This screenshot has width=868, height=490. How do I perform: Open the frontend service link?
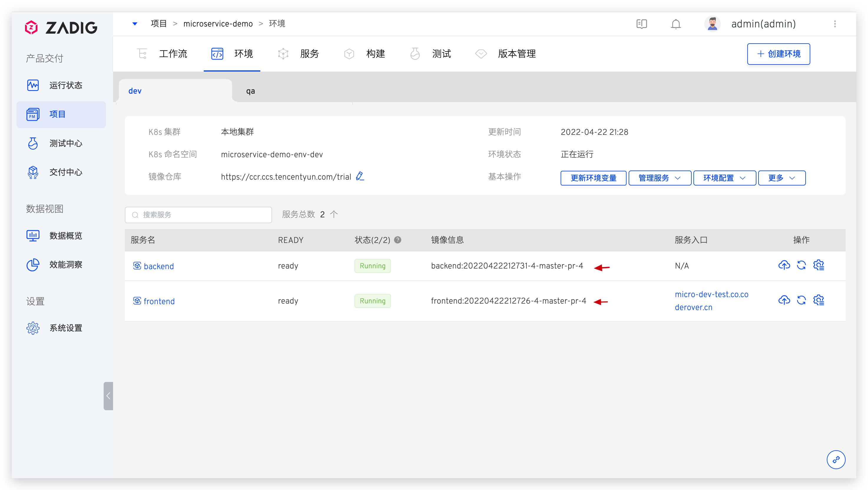pos(159,301)
